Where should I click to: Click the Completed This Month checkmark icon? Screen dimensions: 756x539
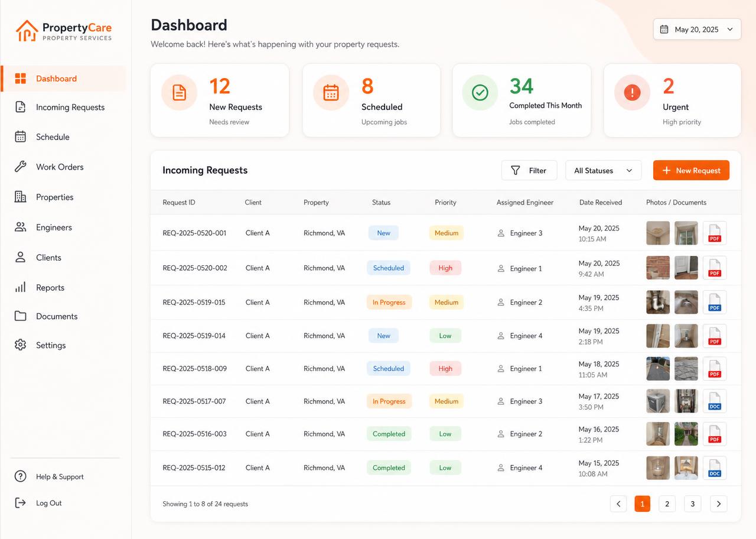(x=480, y=93)
